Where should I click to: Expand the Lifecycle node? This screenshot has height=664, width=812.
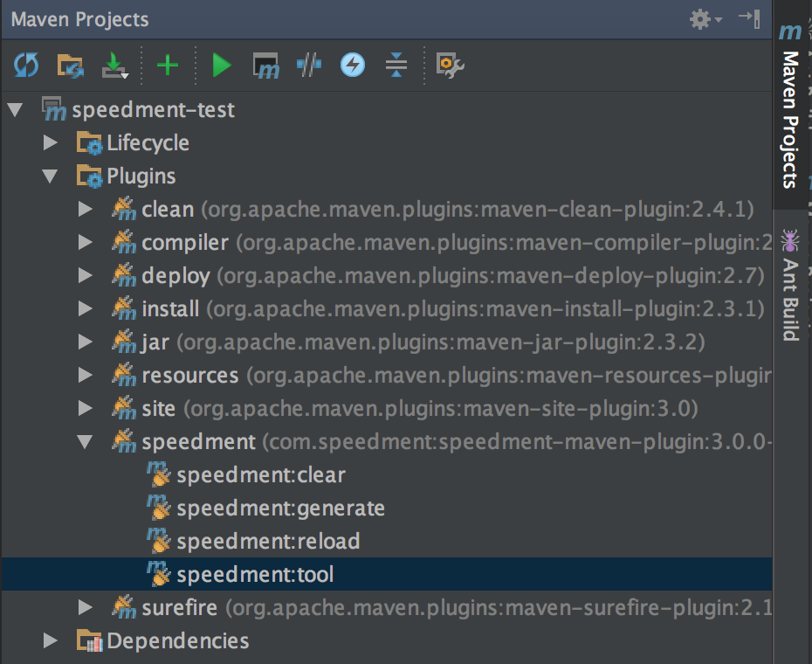pyautogui.click(x=51, y=142)
